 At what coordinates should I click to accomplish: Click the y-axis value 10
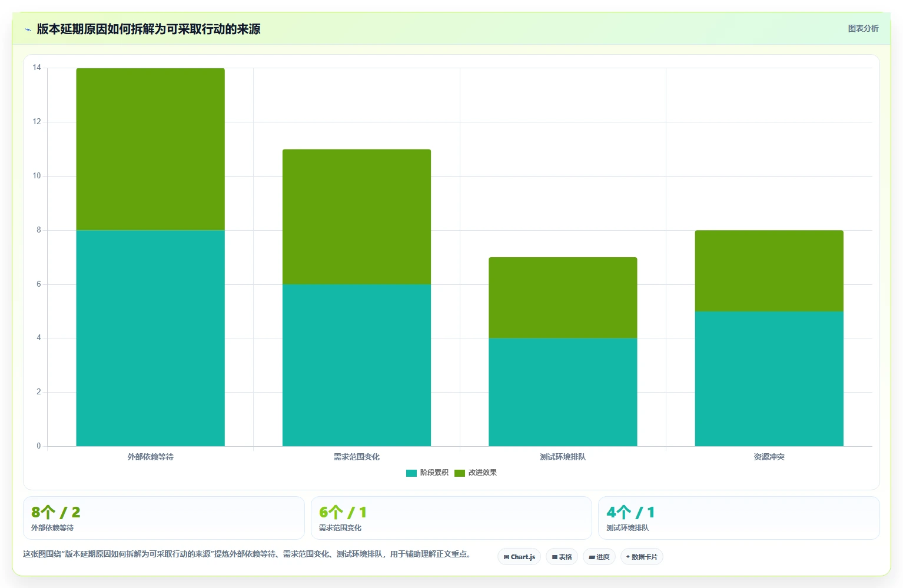pyautogui.click(x=37, y=176)
